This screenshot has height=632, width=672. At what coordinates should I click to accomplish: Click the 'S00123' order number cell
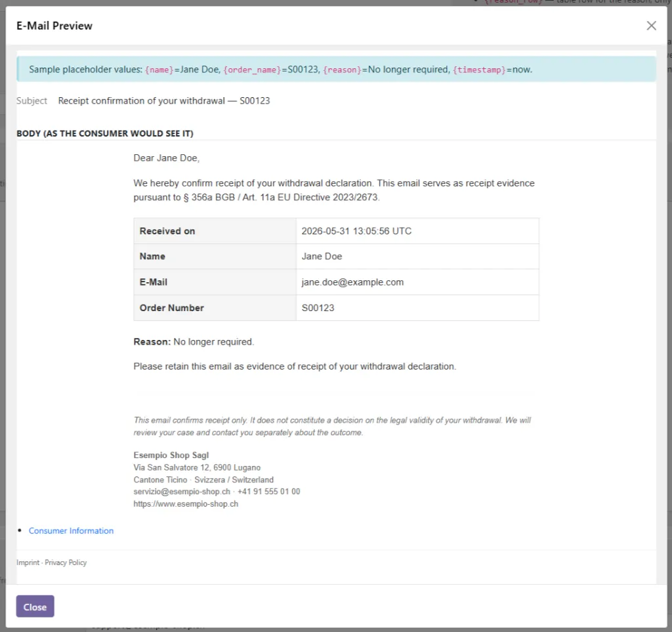tap(417, 308)
